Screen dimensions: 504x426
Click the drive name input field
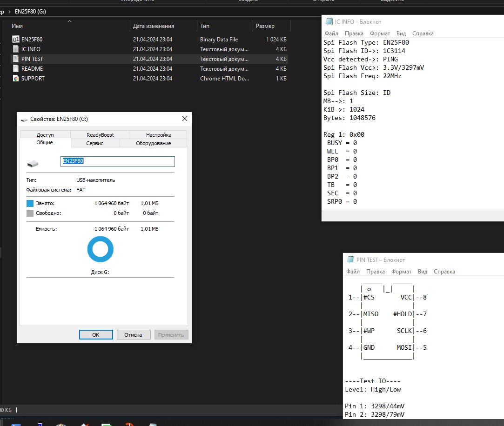click(118, 161)
